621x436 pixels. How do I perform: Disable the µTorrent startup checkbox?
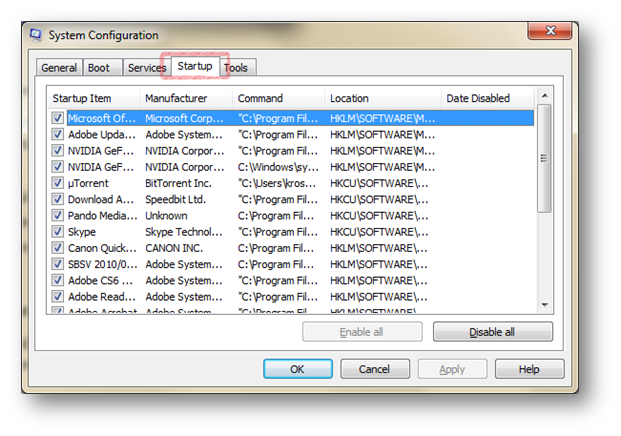57,183
